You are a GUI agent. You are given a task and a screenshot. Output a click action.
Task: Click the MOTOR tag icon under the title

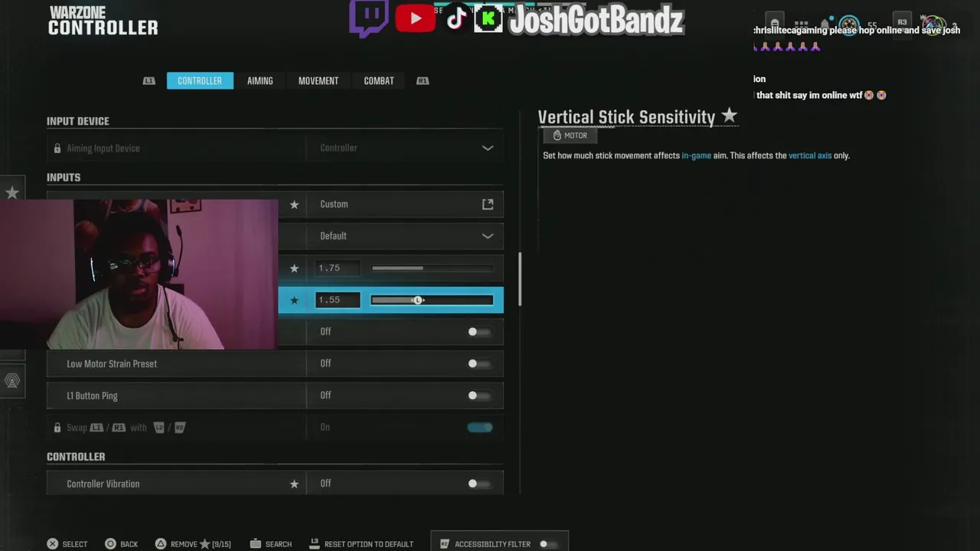557,135
